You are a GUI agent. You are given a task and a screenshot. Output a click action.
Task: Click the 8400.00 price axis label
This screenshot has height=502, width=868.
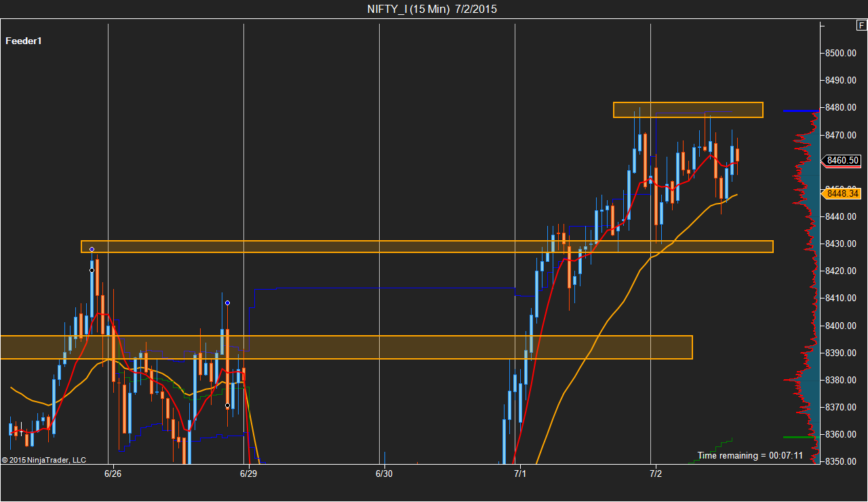(842, 326)
